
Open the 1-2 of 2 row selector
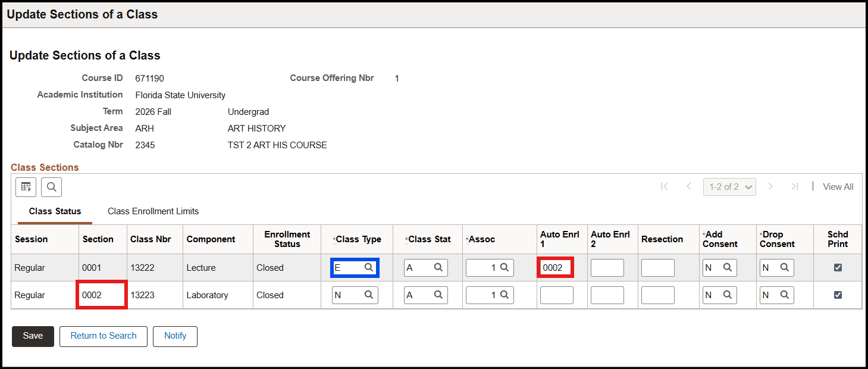(729, 186)
